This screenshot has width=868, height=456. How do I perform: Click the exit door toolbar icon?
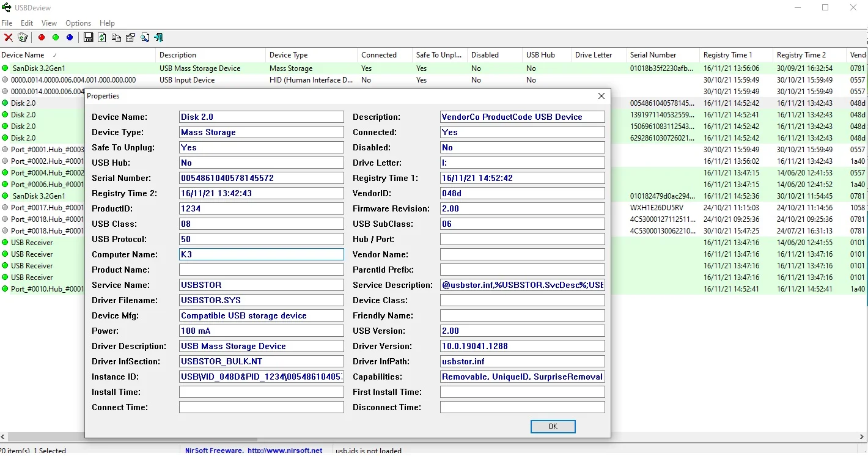point(159,38)
